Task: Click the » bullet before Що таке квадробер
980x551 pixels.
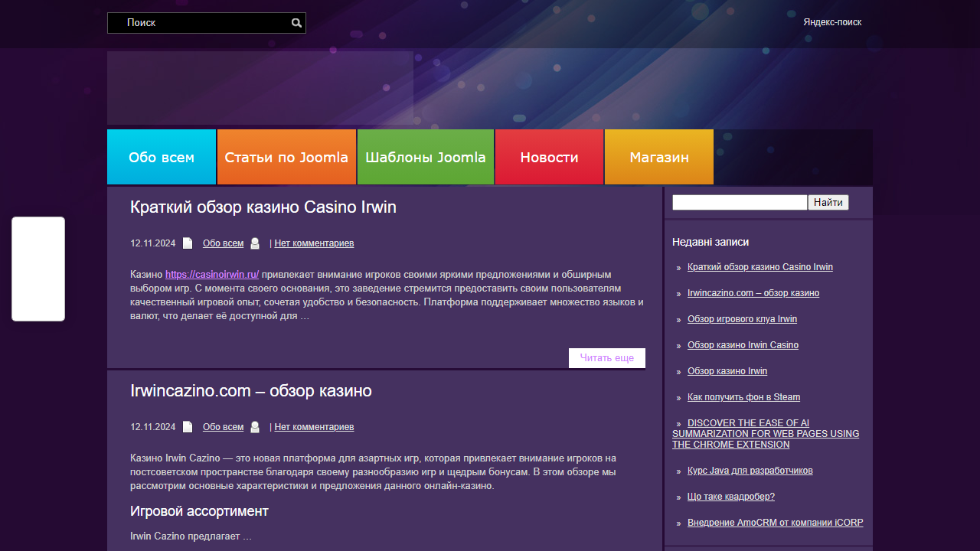Action: 677,496
